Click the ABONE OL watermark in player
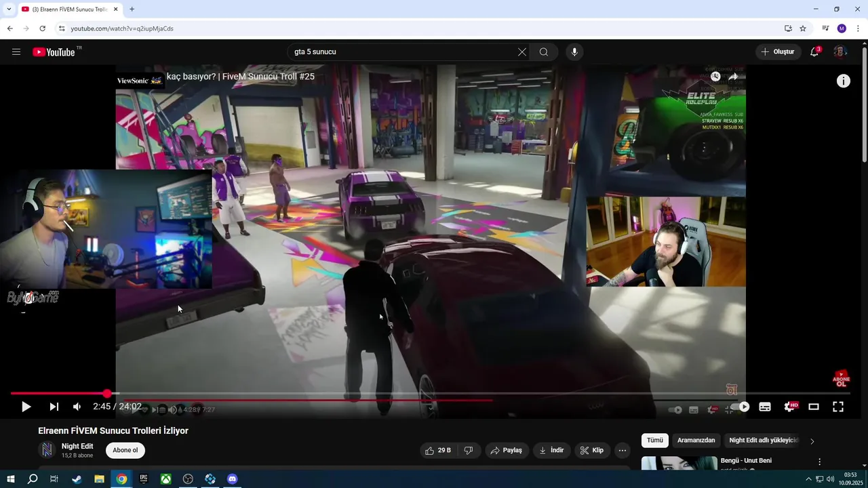868x488 pixels. click(841, 380)
